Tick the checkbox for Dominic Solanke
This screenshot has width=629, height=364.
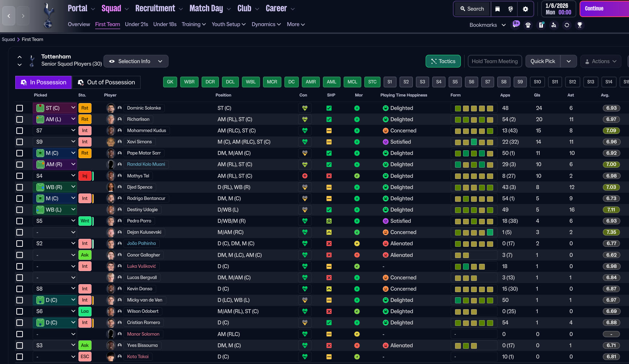[20, 108]
